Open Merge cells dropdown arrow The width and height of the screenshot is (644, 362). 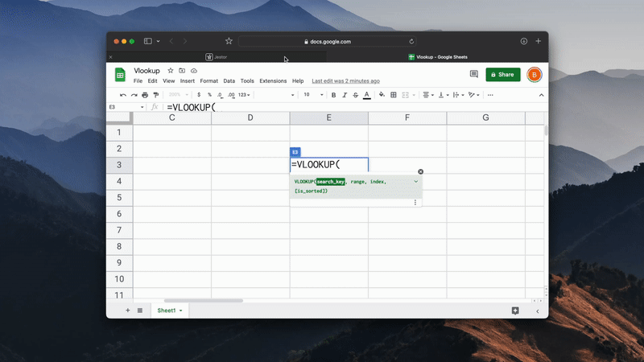pos(414,95)
